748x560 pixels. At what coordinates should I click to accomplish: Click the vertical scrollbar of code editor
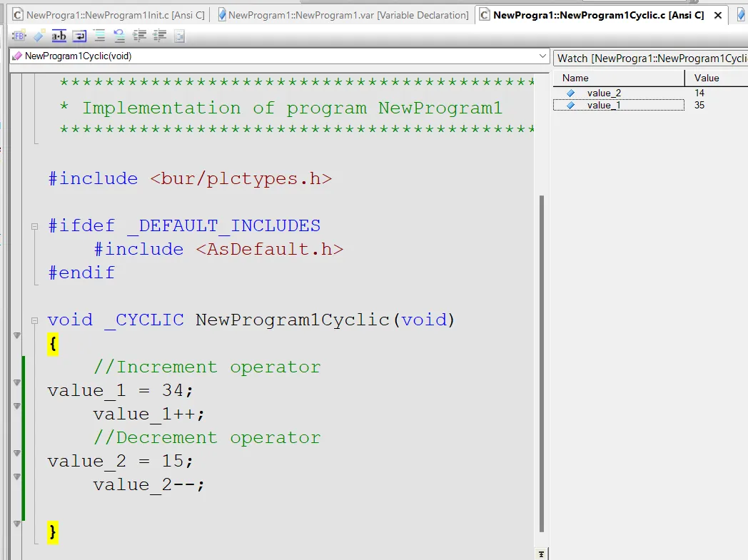point(542,364)
